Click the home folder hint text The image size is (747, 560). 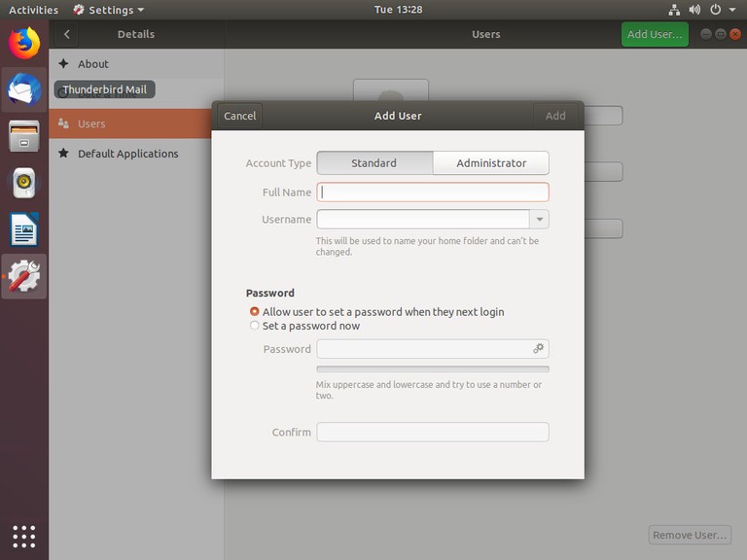pos(427,246)
